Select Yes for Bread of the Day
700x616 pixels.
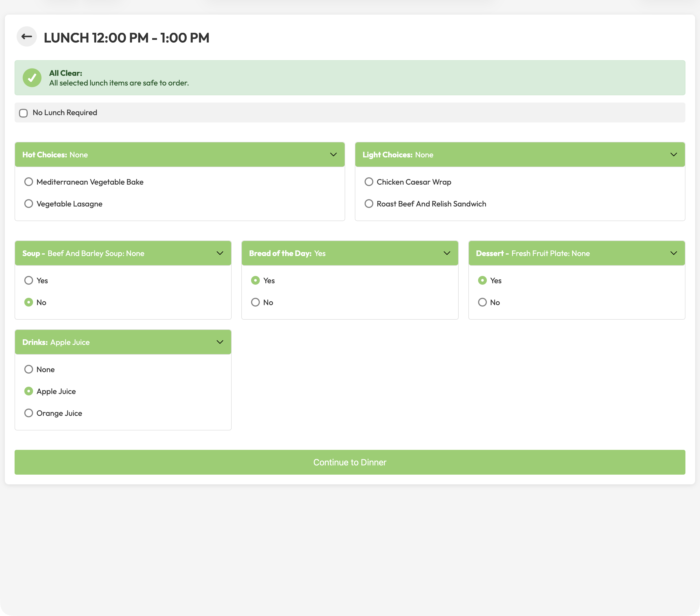coord(255,280)
